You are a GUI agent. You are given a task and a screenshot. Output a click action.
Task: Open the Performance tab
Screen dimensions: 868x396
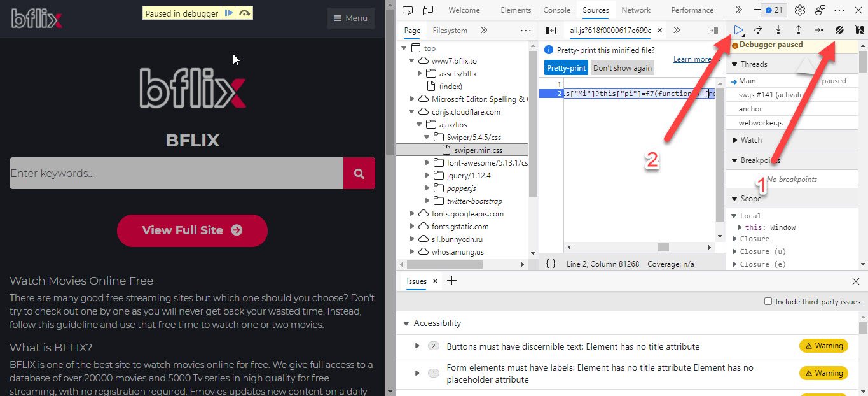(x=692, y=10)
